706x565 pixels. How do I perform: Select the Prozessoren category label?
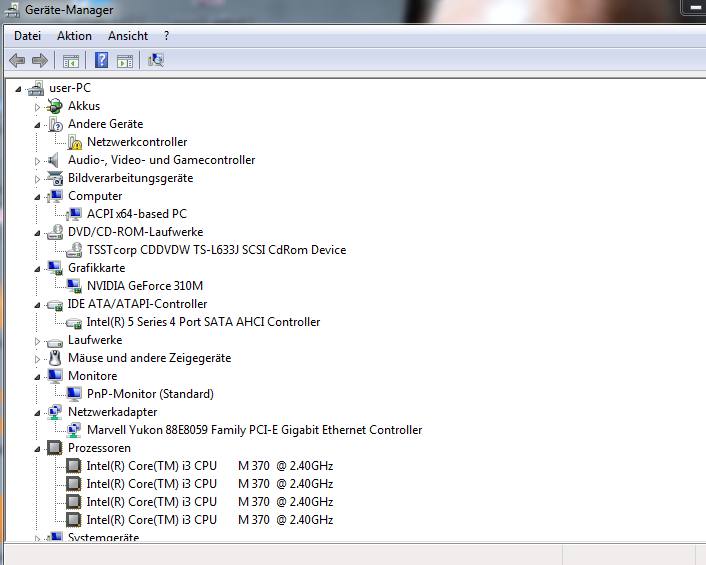tap(100, 448)
